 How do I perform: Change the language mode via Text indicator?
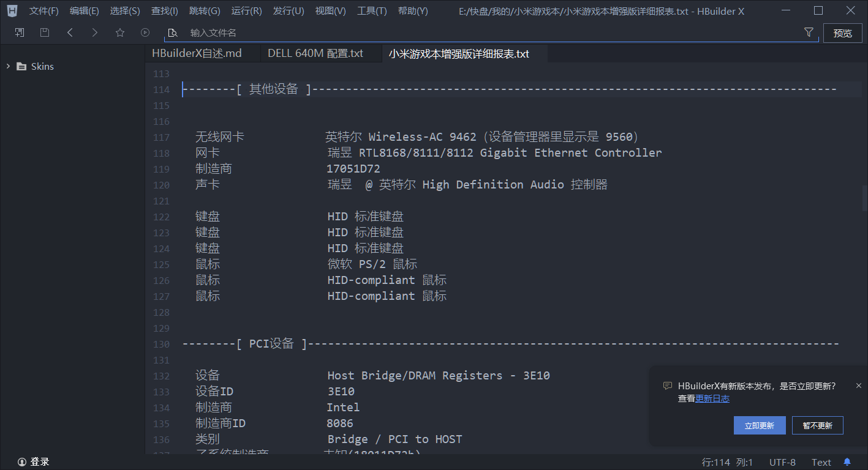tap(821, 462)
